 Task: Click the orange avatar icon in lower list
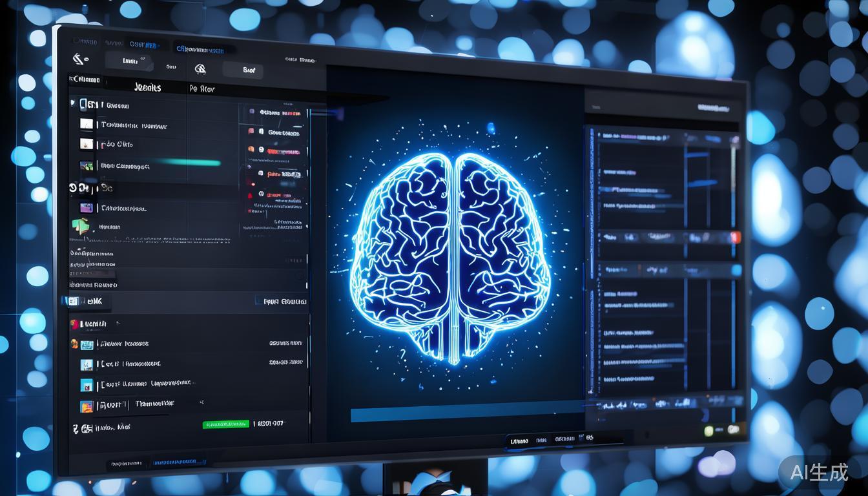74,344
